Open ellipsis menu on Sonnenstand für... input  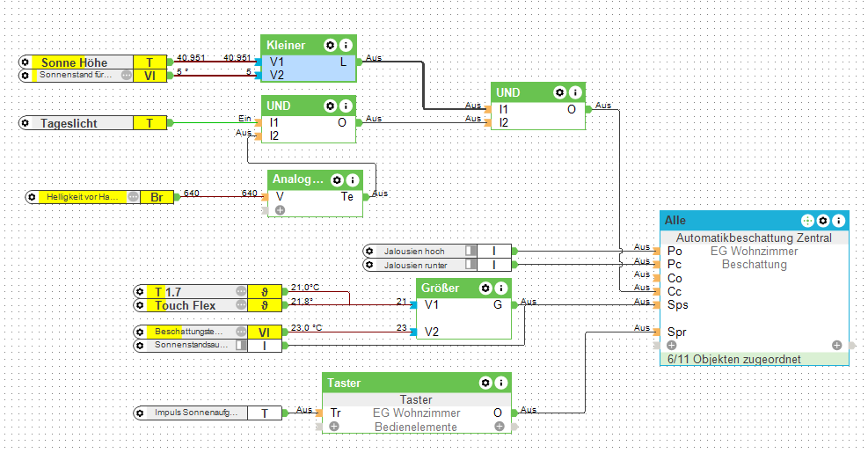[127, 75]
